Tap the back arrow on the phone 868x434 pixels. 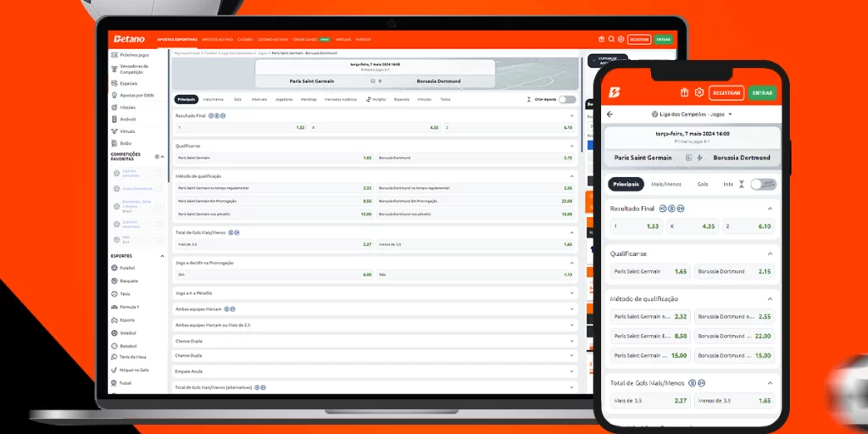point(610,114)
